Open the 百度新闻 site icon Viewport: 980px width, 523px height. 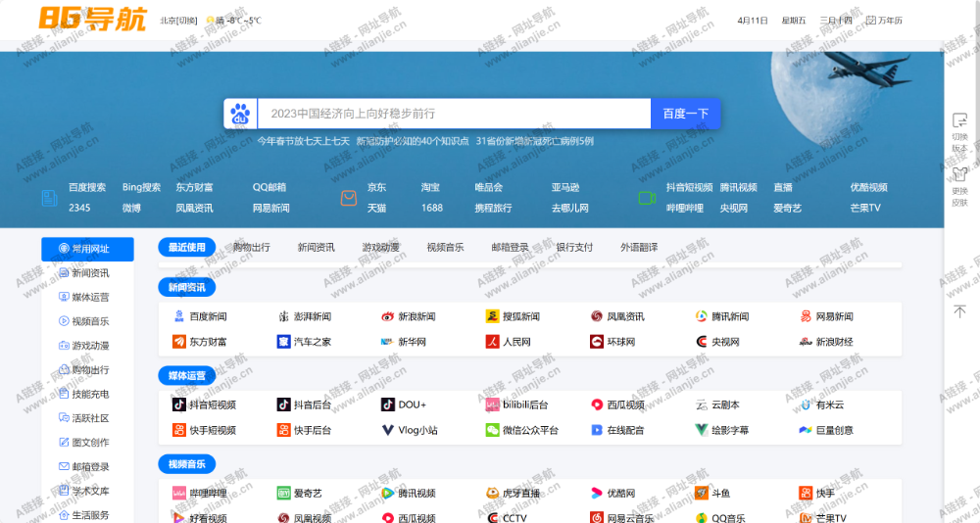tap(179, 316)
